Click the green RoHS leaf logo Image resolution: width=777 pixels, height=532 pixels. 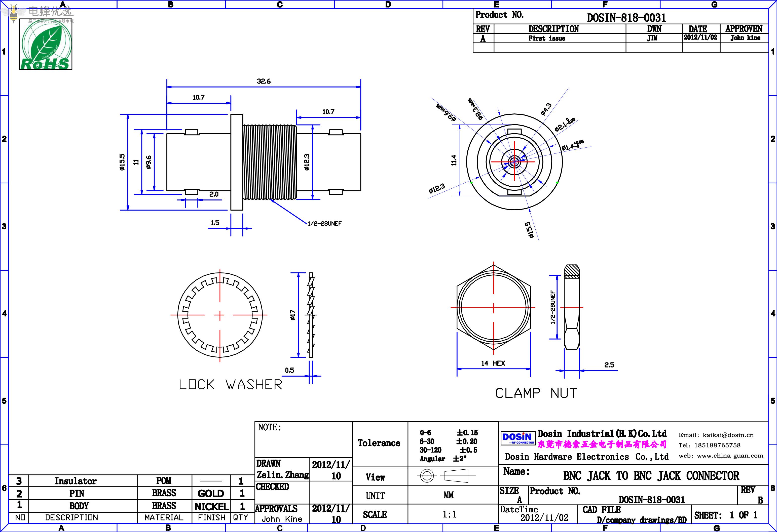click(46, 45)
